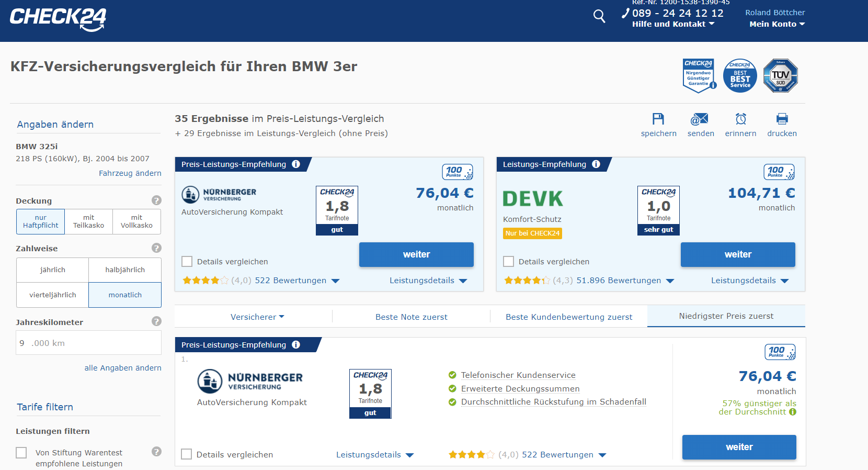Open the Jahreskilometer help question mark
The height and width of the screenshot is (470, 868).
[156, 321]
